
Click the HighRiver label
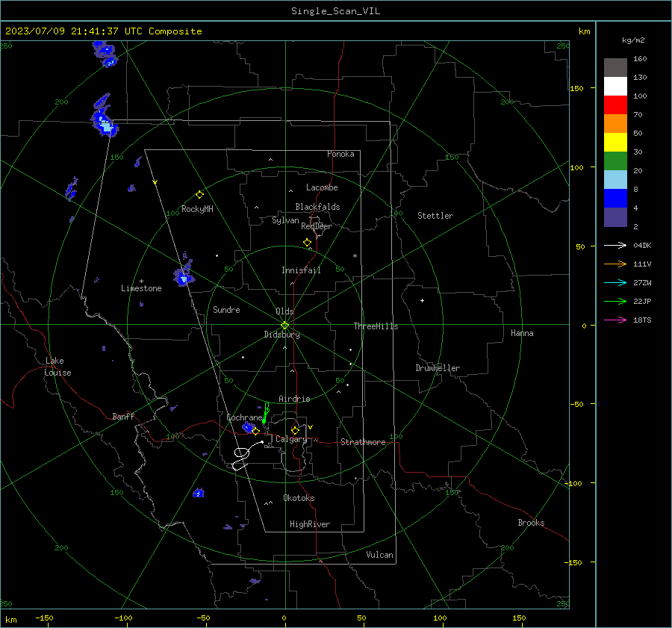[310, 524]
